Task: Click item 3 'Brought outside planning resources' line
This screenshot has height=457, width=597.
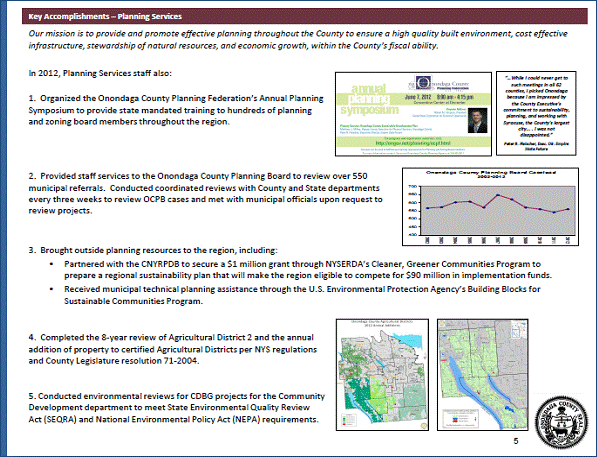Action: [153, 250]
